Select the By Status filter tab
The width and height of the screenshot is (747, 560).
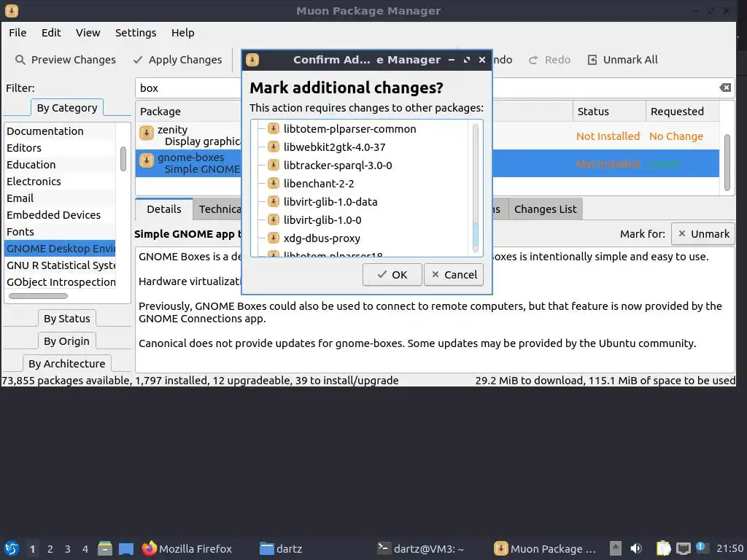[x=66, y=318]
